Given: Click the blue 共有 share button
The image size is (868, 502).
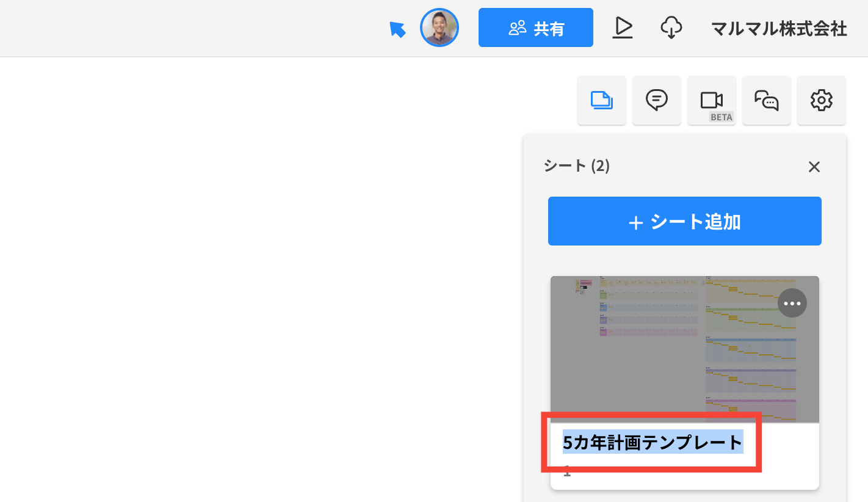Looking at the screenshot, I should pos(536,27).
